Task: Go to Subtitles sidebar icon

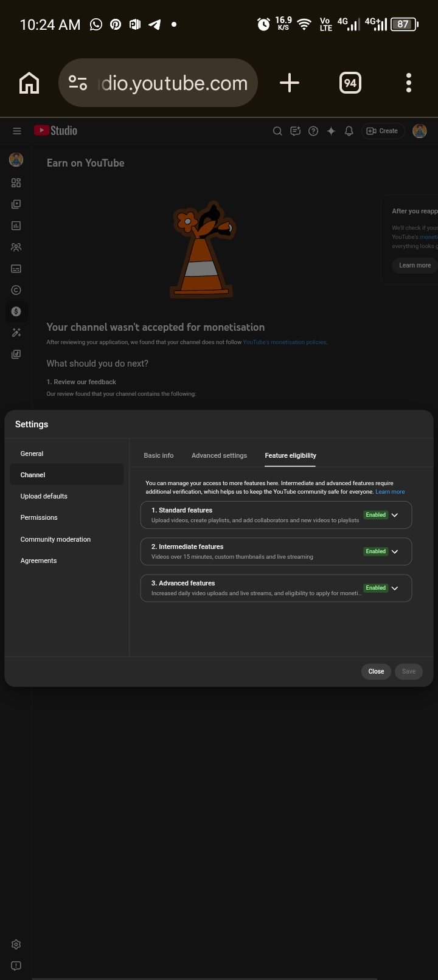Action: [x=16, y=269]
